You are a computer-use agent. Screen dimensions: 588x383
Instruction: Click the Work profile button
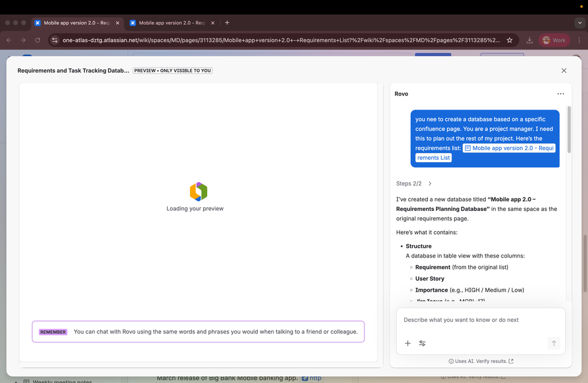[x=553, y=40]
